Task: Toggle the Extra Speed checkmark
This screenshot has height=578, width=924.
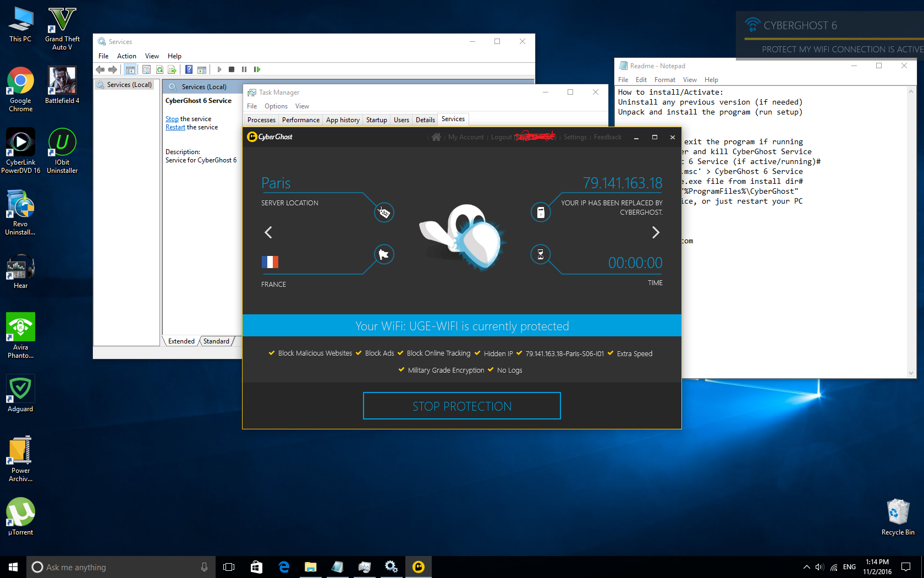Action: [610, 353]
